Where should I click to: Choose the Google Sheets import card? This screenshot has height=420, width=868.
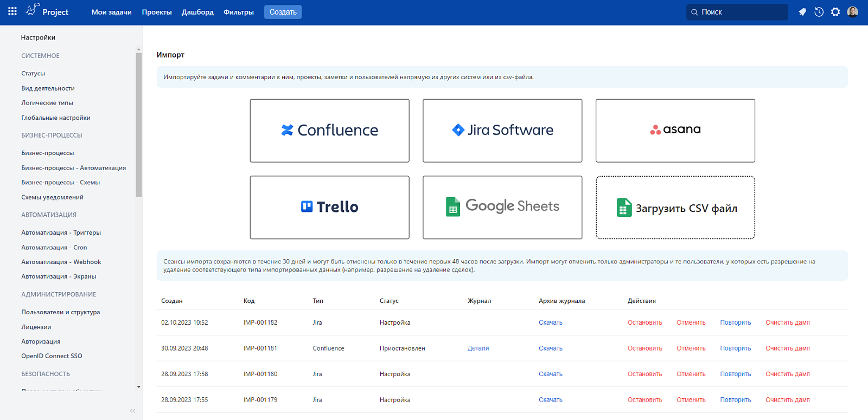(x=502, y=208)
